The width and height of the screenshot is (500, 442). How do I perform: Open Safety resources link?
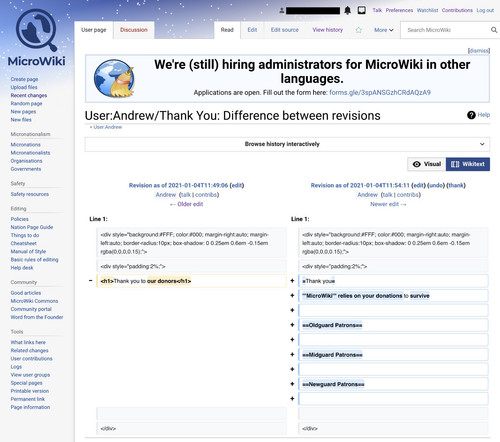pyautogui.click(x=30, y=194)
